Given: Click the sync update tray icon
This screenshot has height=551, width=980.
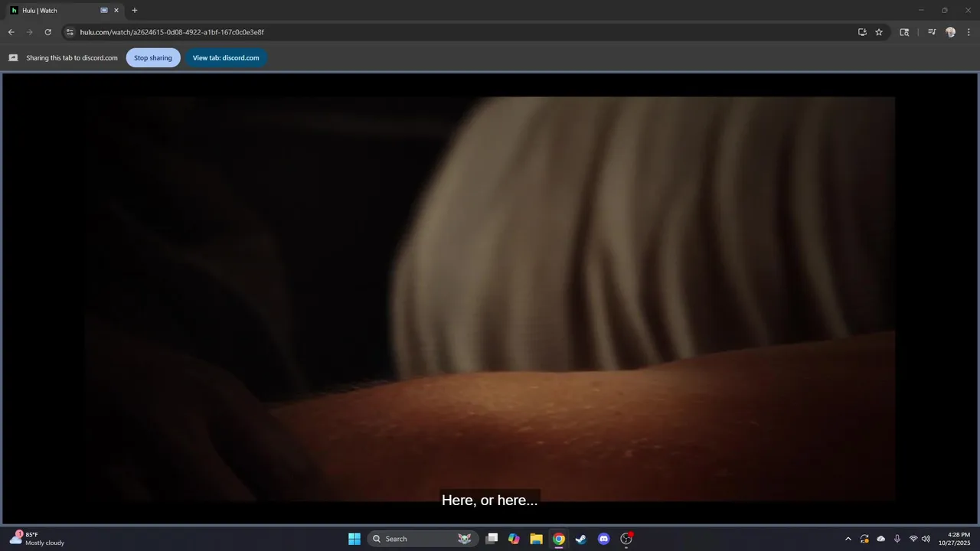Looking at the screenshot, I should 864,539.
